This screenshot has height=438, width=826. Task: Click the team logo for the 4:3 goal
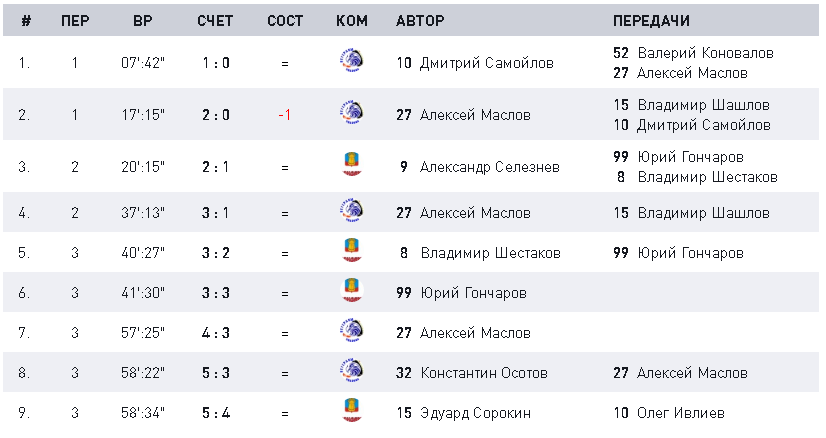pyautogui.click(x=351, y=330)
